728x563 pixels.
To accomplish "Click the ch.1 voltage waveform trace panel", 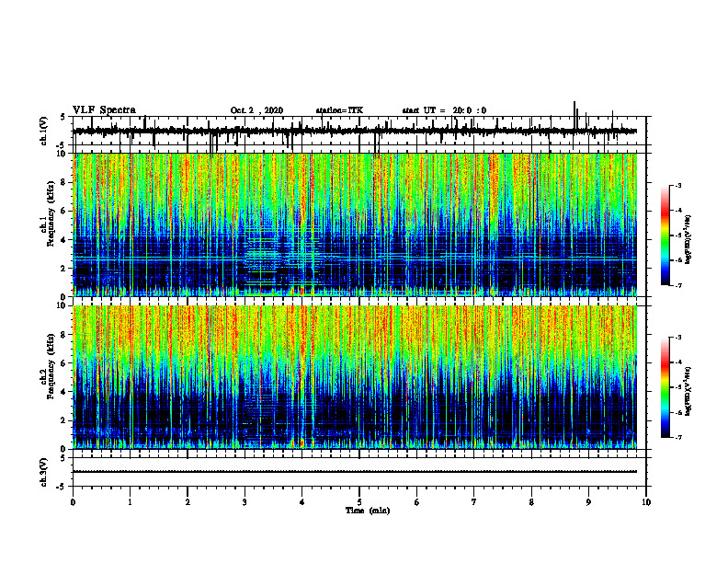I will [x=359, y=131].
